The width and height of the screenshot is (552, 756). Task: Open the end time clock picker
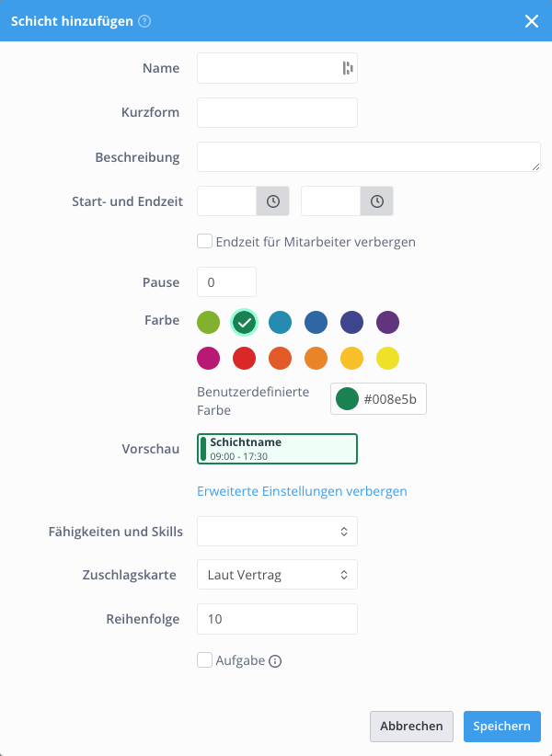click(376, 201)
